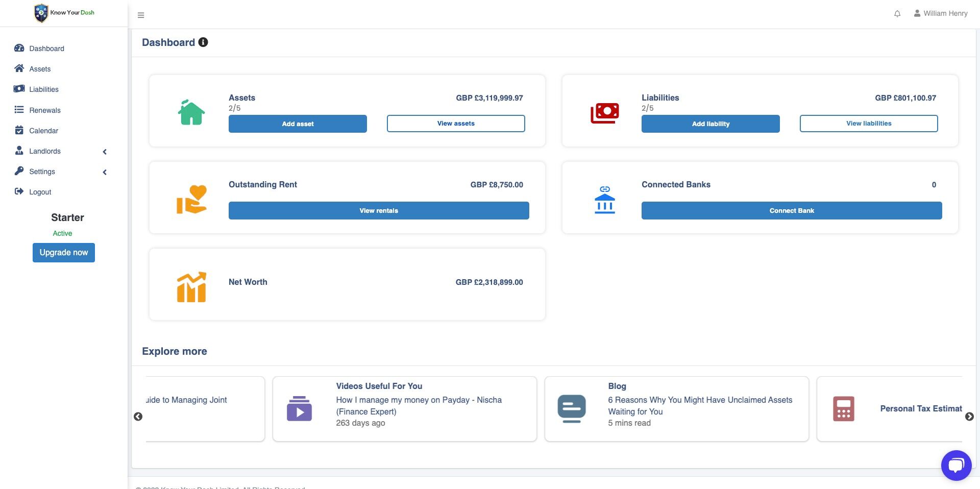
Task: Open Assets in the sidebar
Action: tap(40, 69)
